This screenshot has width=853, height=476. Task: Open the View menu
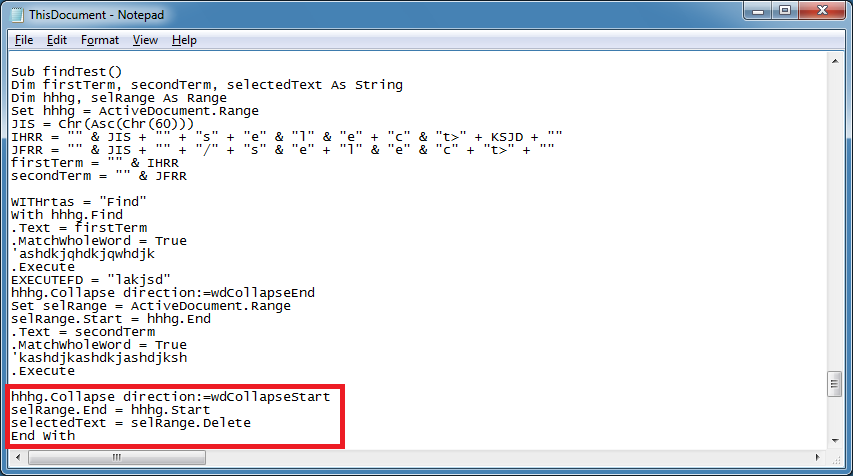point(145,40)
